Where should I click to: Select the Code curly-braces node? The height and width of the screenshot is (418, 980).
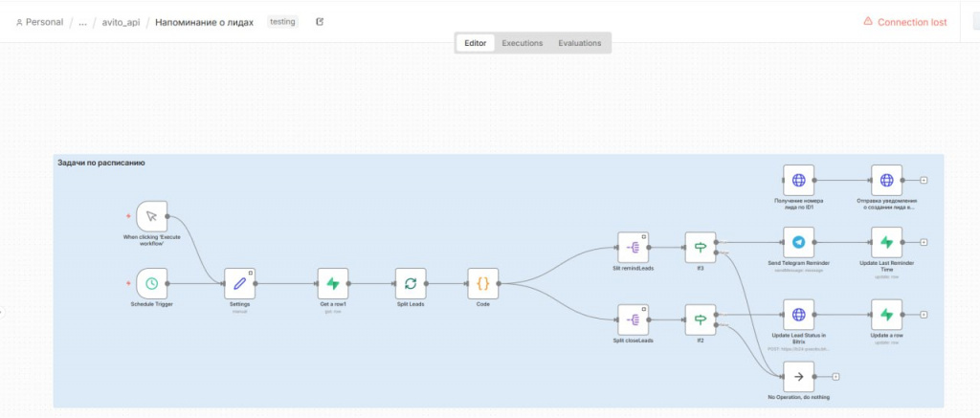[483, 284]
